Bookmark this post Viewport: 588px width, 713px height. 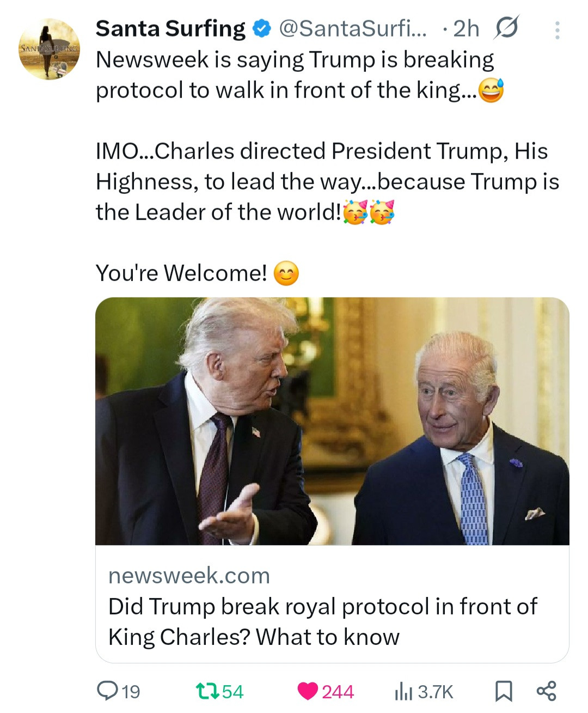[x=503, y=691]
